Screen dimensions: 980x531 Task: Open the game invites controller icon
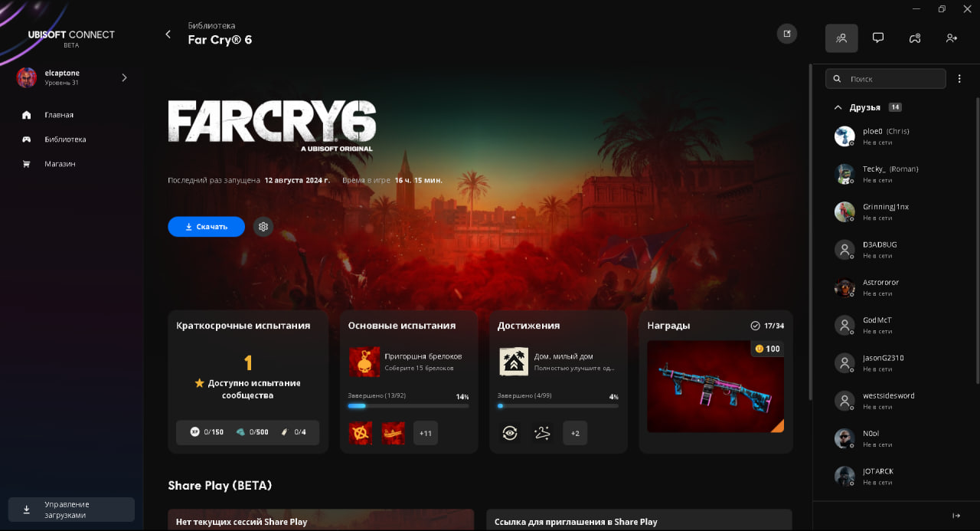pos(915,38)
